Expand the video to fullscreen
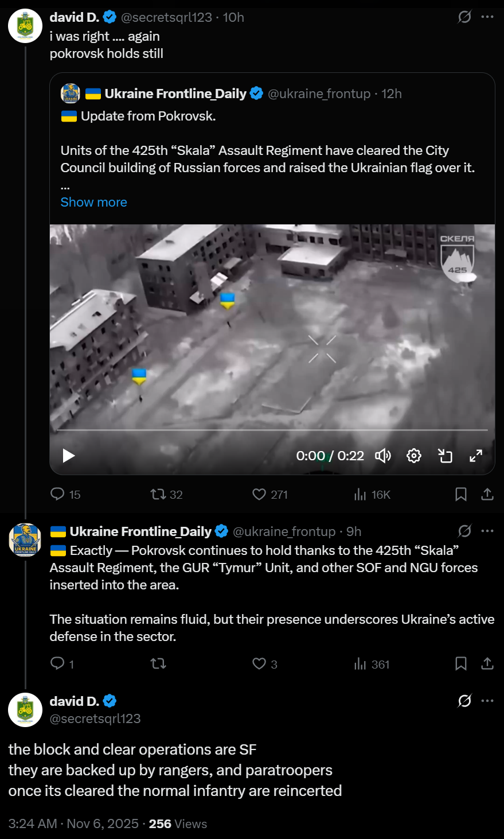 (x=476, y=456)
